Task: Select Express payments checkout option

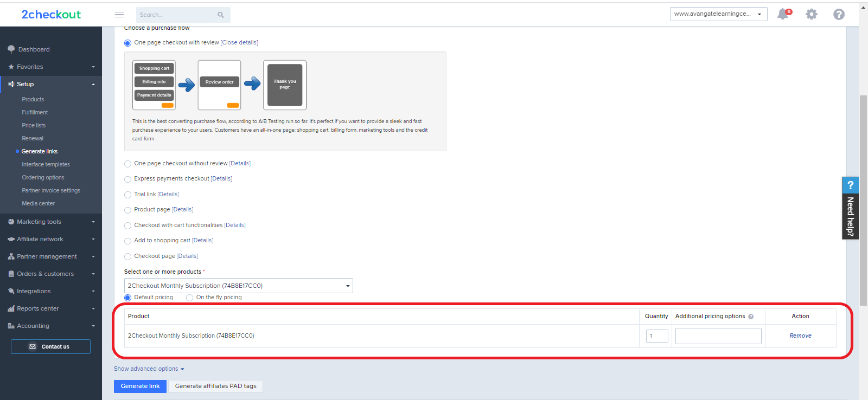Action: (127, 179)
